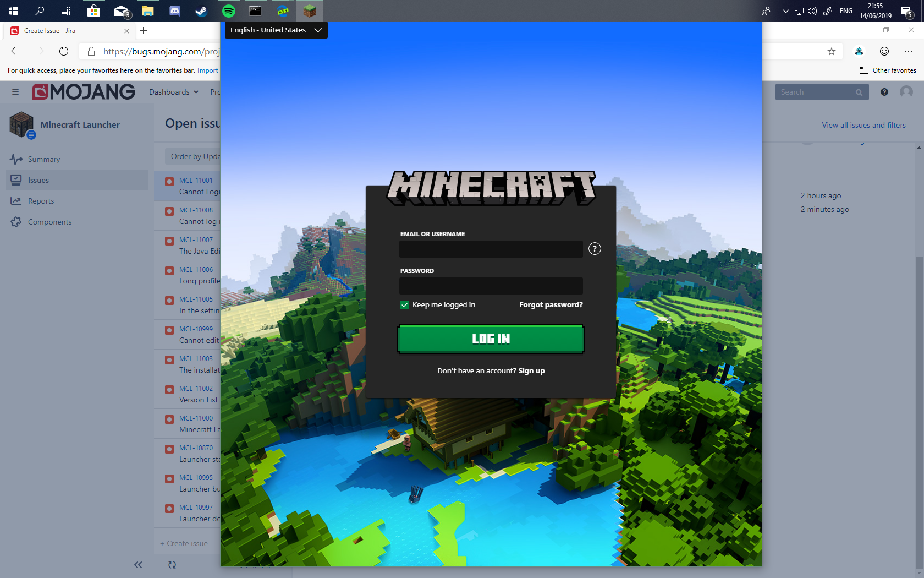Click the Import favorites link

208,70
